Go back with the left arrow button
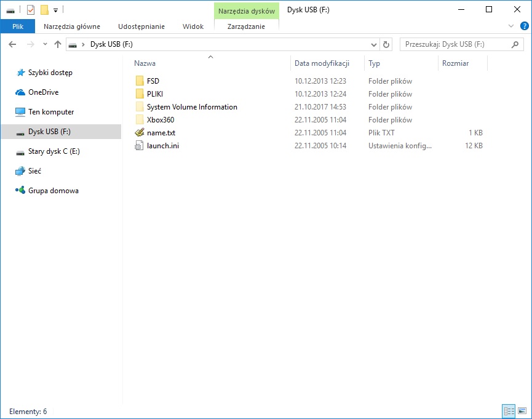This screenshot has height=419, width=532. [12, 44]
